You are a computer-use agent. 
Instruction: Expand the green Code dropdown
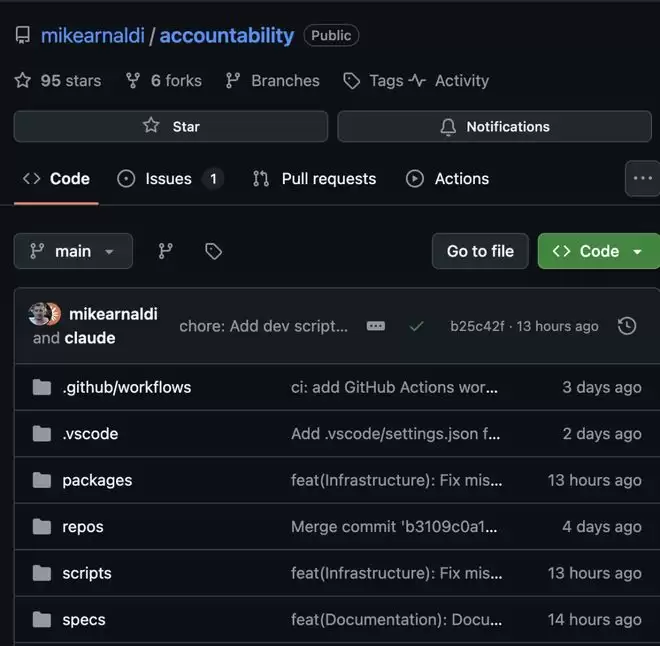pos(598,251)
